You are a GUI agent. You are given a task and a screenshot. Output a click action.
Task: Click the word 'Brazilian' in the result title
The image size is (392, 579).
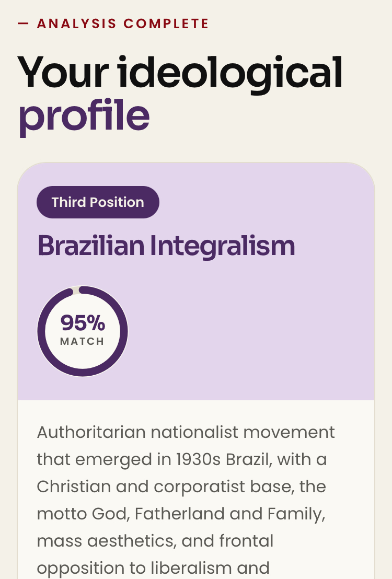tap(91, 246)
